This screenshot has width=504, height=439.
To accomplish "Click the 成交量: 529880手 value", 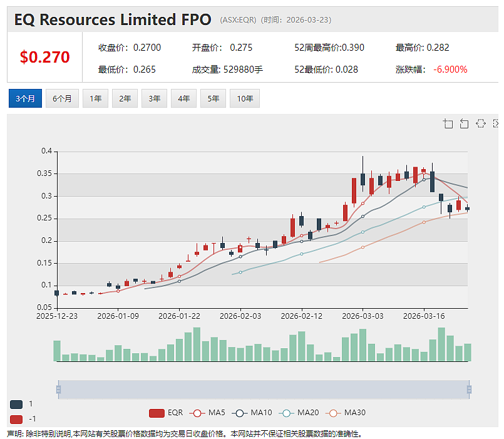I will tap(227, 70).
